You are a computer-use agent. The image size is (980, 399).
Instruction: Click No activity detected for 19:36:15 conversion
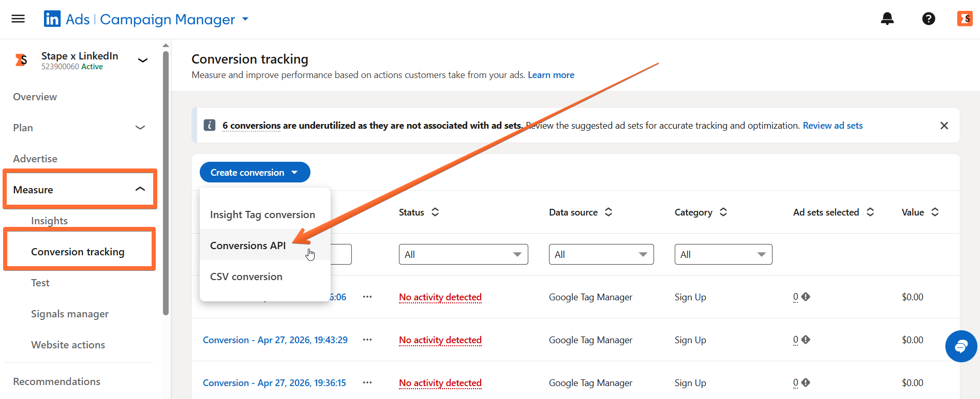pos(440,383)
